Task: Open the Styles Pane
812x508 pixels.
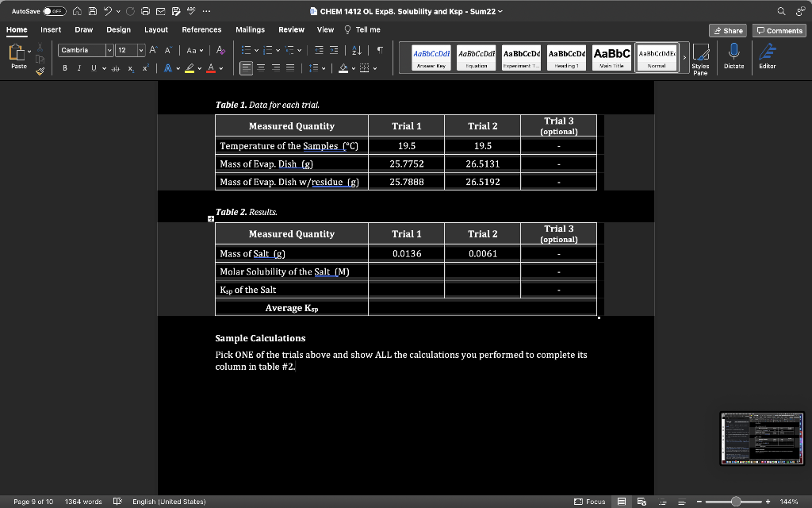Action: tap(701, 59)
